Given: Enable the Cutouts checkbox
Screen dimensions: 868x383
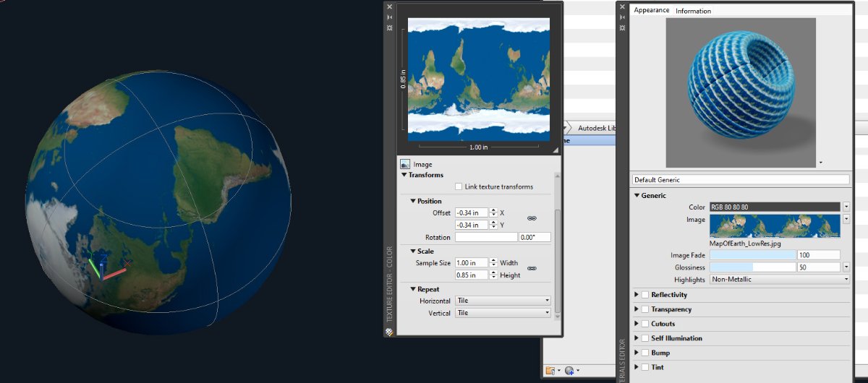Looking at the screenshot, I should click(645, 324).
